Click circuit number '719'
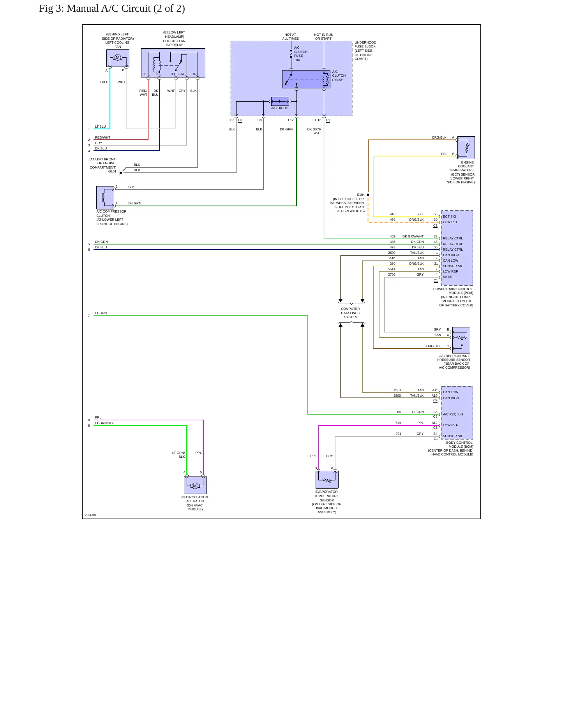This screenshot has height=728, width=563. [x=398, y=423]
